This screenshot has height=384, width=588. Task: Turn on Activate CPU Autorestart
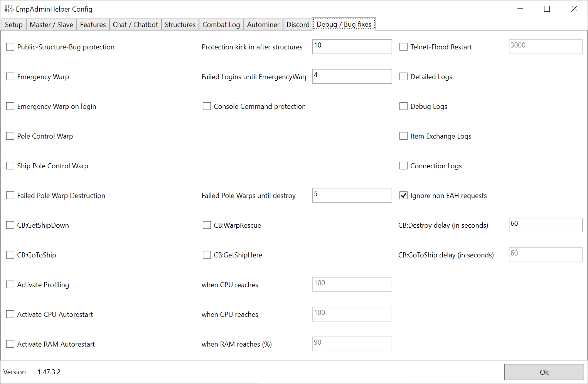10,314
